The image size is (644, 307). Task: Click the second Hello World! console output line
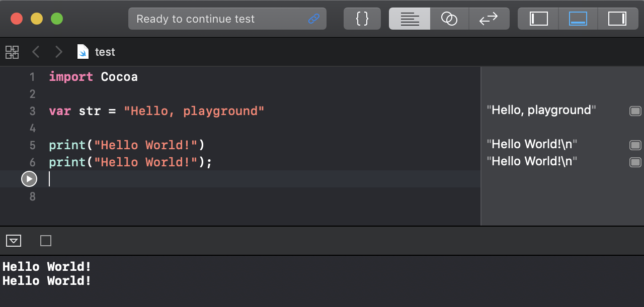47,280
